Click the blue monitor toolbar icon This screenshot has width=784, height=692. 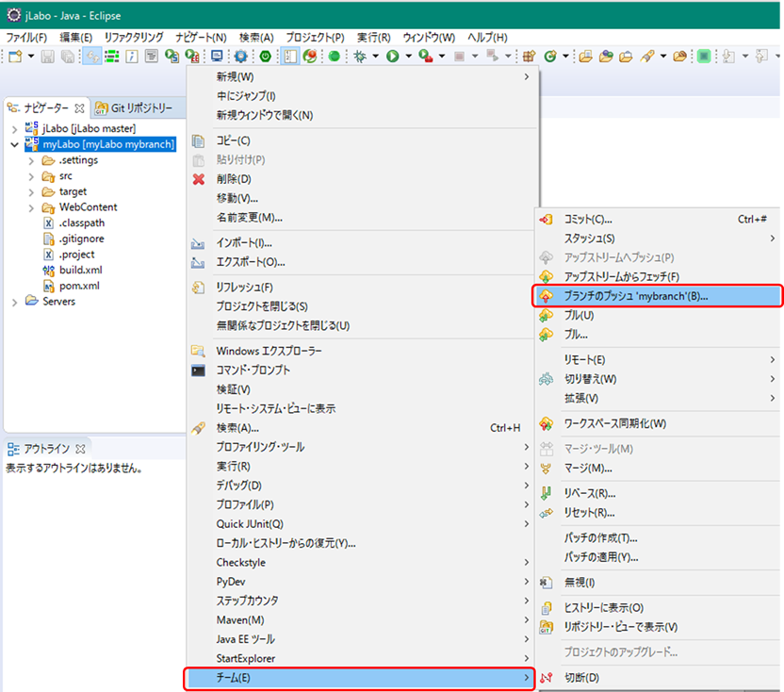coord(217,57)
